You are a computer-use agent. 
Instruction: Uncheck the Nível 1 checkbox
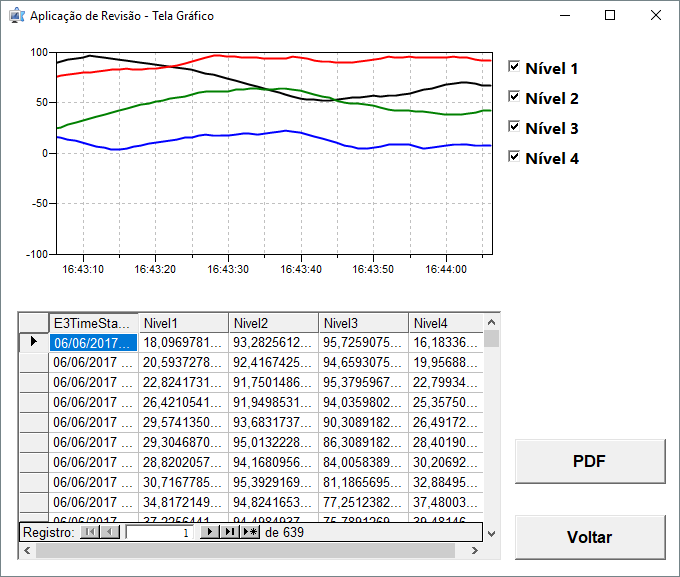pyautogui.click(x=515, y=67)
